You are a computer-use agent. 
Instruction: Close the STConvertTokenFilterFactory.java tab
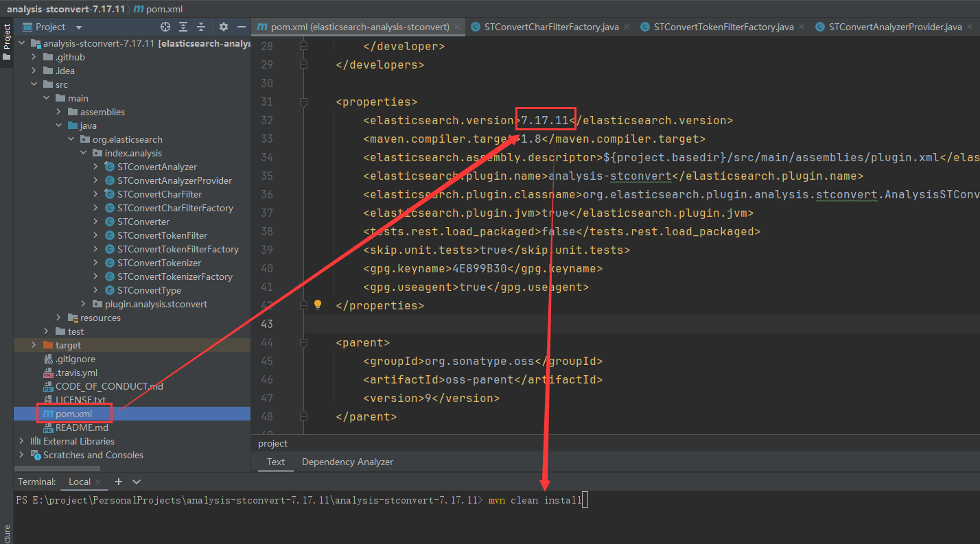(802, 27)
